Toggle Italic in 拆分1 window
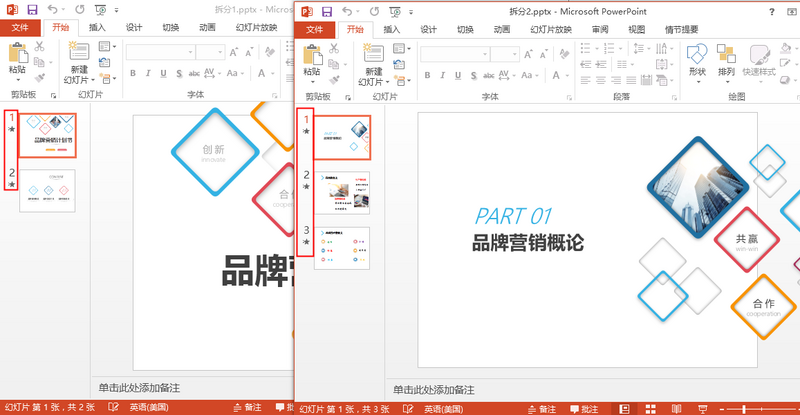Viewport: 800px width, 415px height. tap(148, 74)
